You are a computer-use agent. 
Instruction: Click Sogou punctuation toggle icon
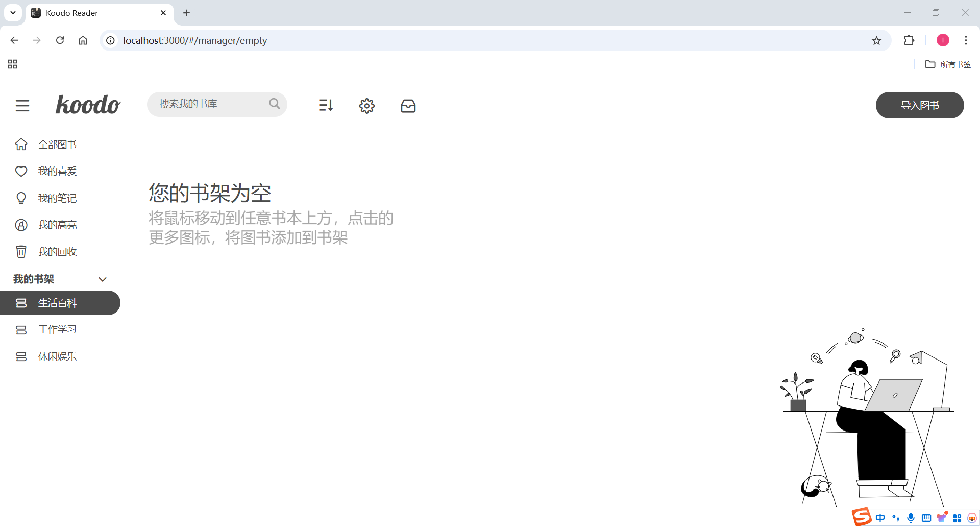[896, 518]
